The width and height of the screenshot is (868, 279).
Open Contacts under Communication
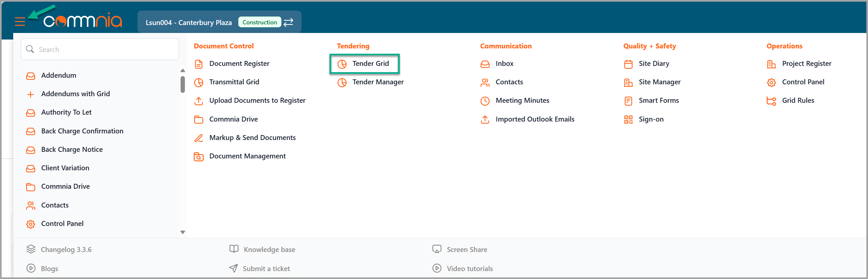click(509, 82)
